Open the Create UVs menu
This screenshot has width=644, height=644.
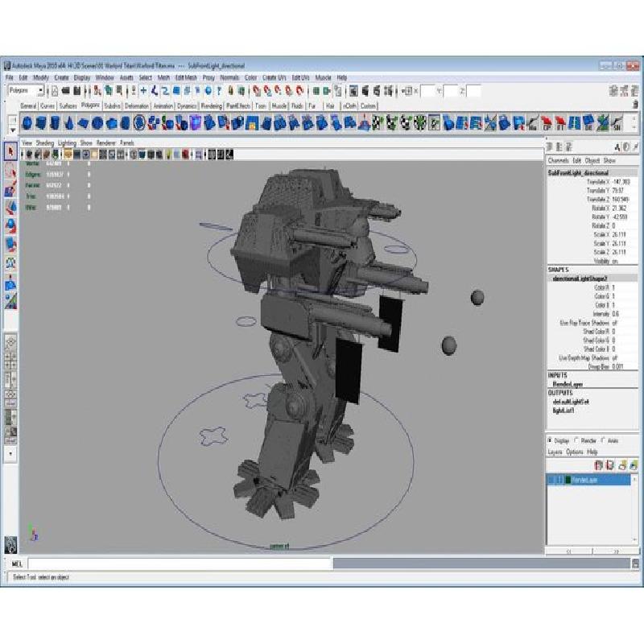point(274,77)
